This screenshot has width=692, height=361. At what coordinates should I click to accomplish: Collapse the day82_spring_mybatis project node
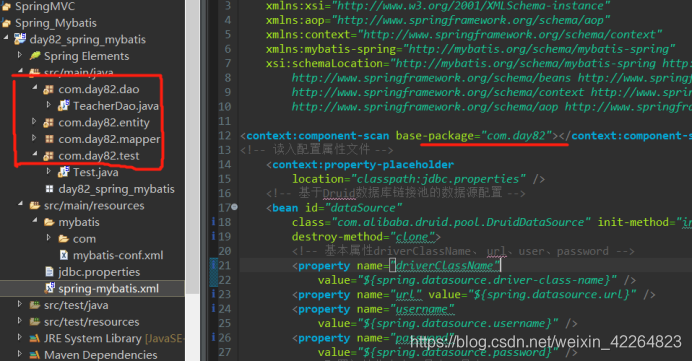pyautogui.click(x=6, y=38)
